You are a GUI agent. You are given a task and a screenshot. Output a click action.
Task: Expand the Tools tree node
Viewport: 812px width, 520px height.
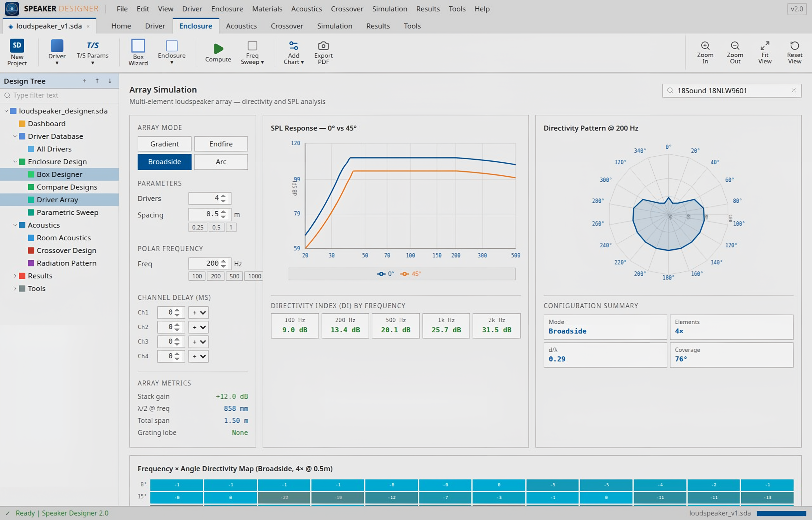(15, 289)
